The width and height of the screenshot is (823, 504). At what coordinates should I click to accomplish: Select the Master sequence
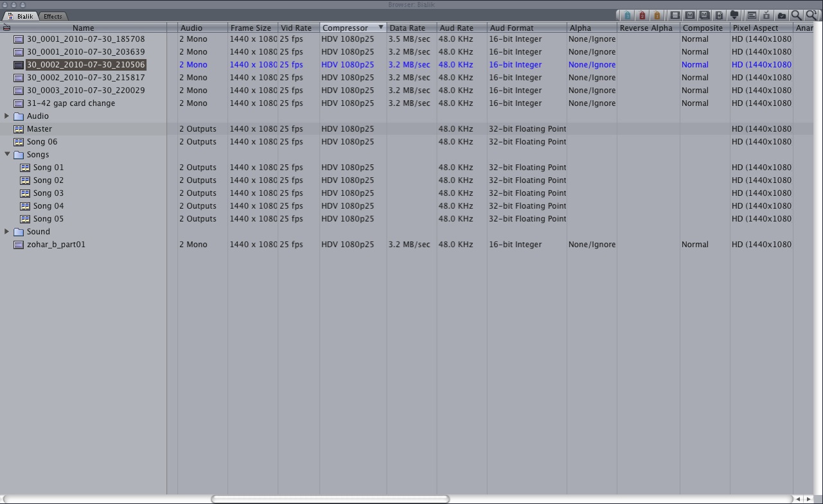[39, 129]
